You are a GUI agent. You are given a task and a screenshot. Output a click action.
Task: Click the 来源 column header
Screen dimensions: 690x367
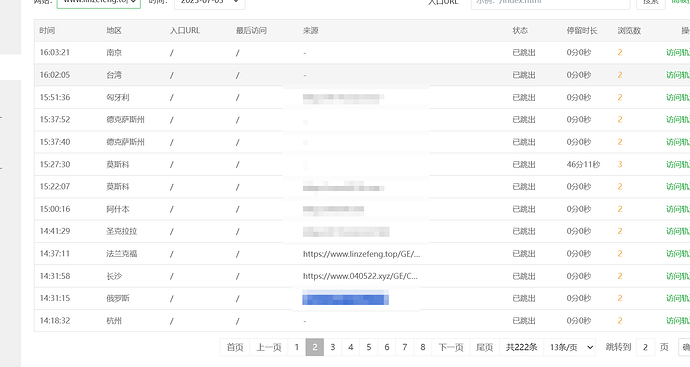311,30
